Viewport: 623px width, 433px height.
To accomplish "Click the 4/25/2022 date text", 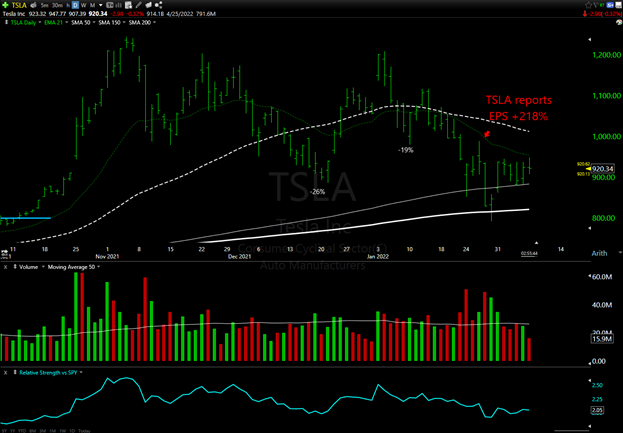I will 180,14.
